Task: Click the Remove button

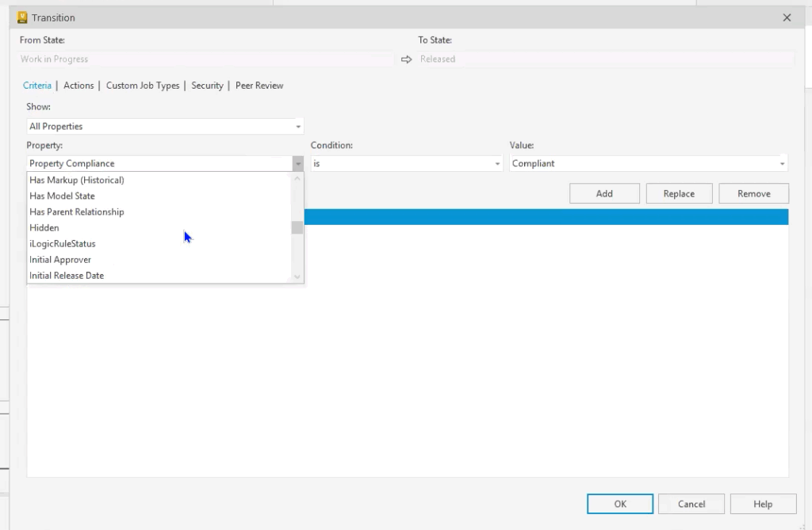Action: click(754, 193)
